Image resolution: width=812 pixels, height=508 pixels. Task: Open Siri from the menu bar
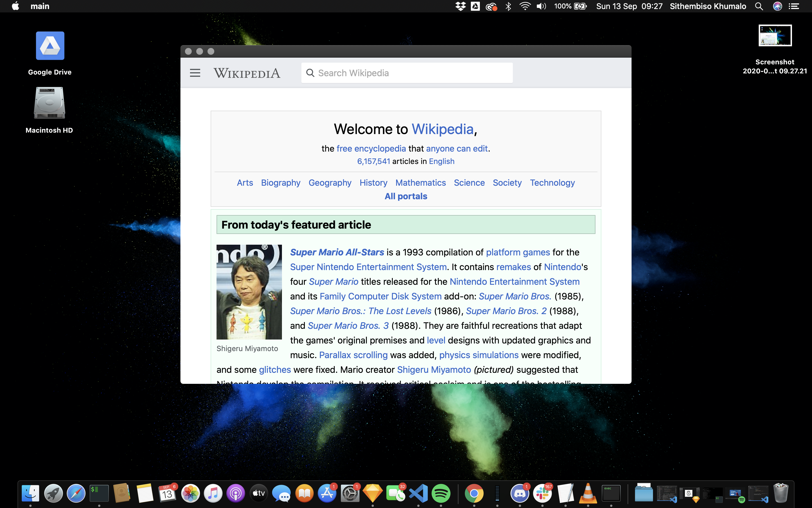click(777, 6)
